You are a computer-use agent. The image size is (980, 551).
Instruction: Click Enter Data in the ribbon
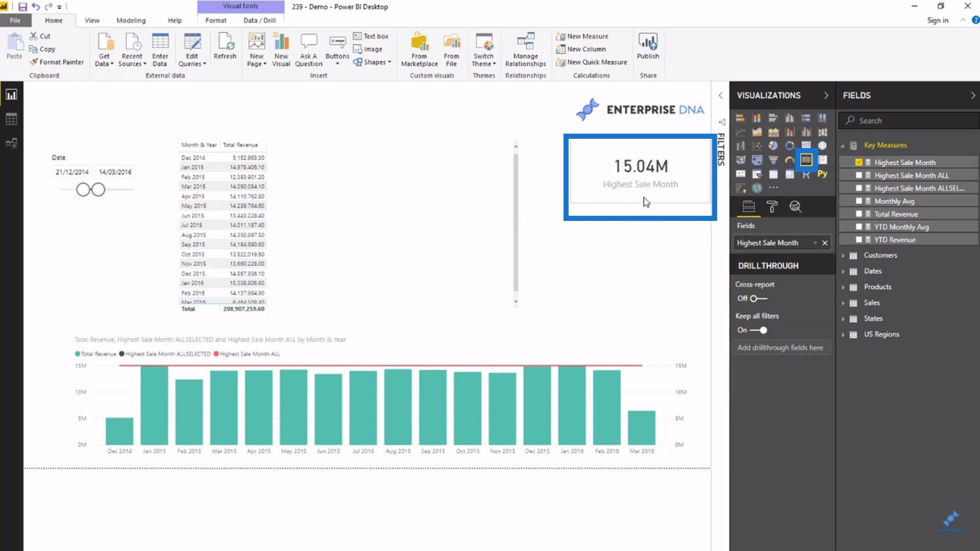coord(160,50)
